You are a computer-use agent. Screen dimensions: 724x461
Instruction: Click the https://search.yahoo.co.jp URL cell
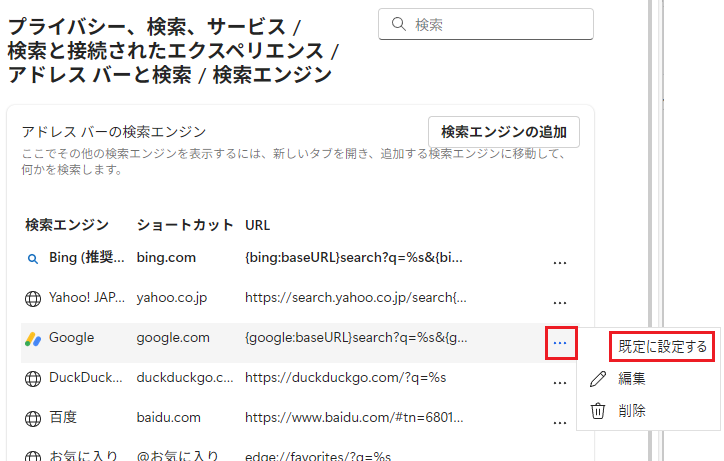click(356, 297)
